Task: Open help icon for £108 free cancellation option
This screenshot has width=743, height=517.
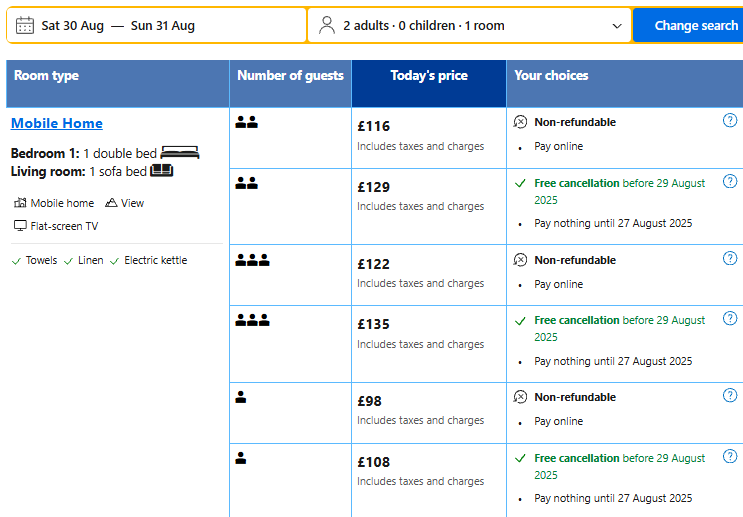Action: [730, 457]
